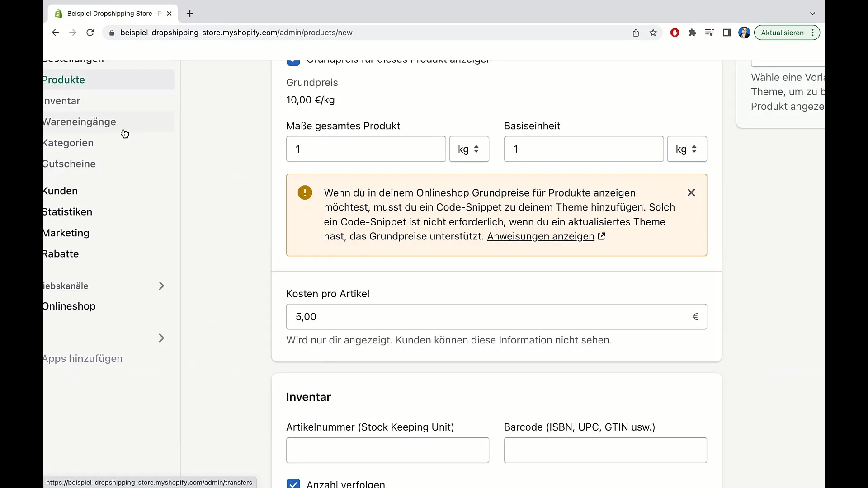Viewport: 868px width, 488px height.
Task: Open the extensions puzzle icon
Action: click(x=692, y=33)
